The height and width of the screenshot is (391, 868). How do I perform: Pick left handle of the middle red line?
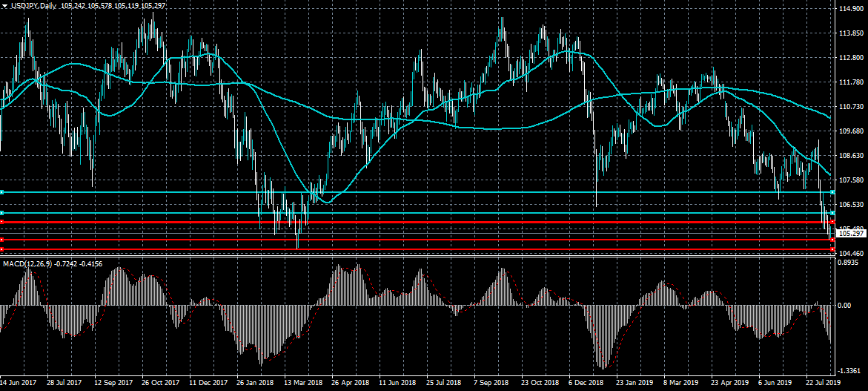(x=2, y=239)
